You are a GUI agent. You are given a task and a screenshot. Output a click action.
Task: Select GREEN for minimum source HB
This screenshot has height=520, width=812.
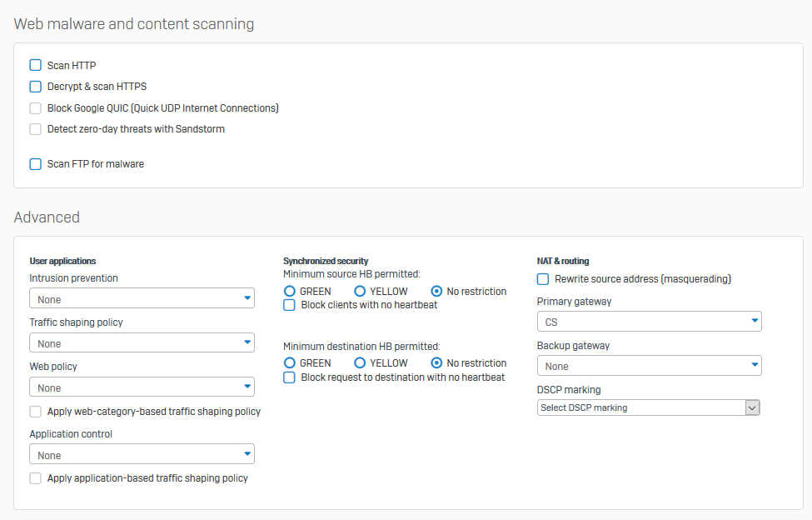click(290, 292)
